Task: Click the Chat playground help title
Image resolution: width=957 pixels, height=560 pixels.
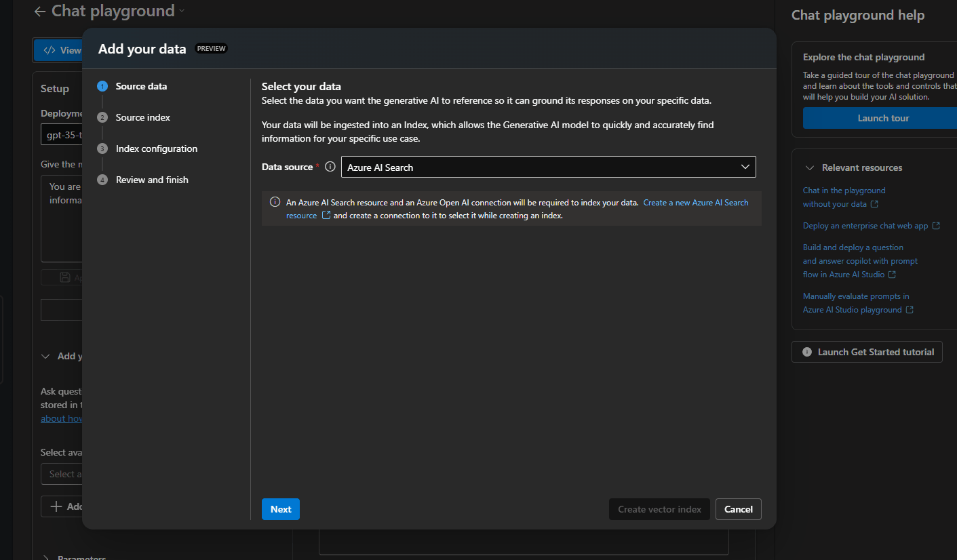Action: [x=857, y=15]
